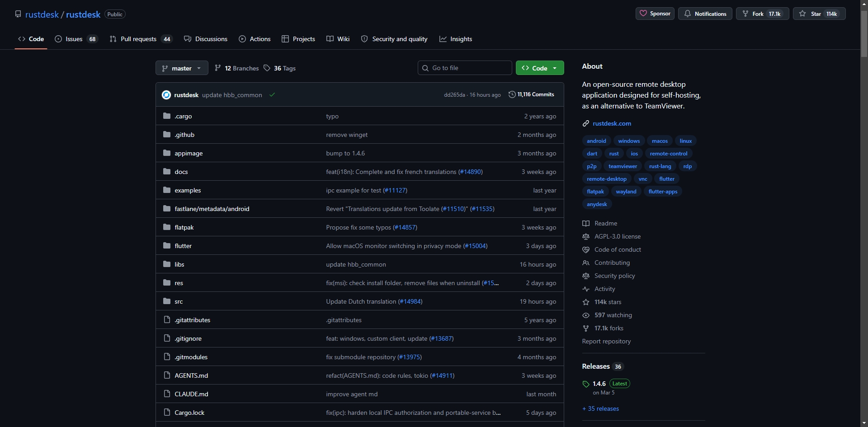Click the tag icon beside 36 Tags

(267, 68)
